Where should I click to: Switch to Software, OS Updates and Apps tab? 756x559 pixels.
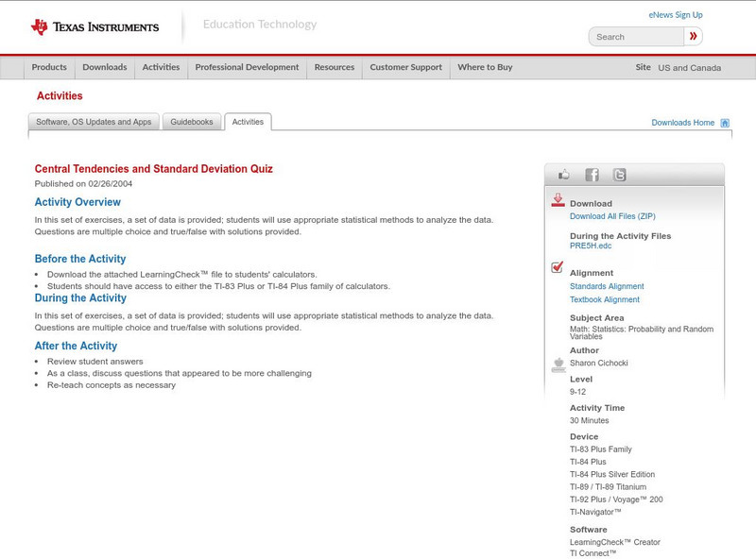[94, 122]
